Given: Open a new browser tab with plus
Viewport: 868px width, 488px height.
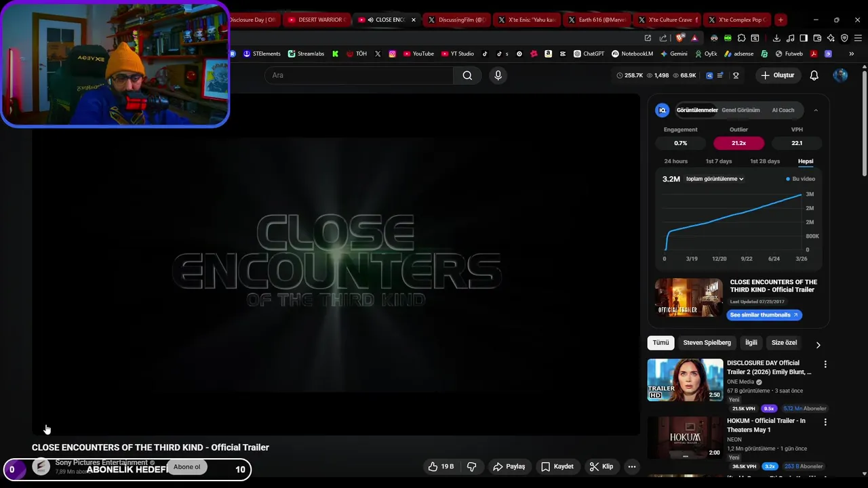Looking at the screenshot, I should click(x=781, y=20).
